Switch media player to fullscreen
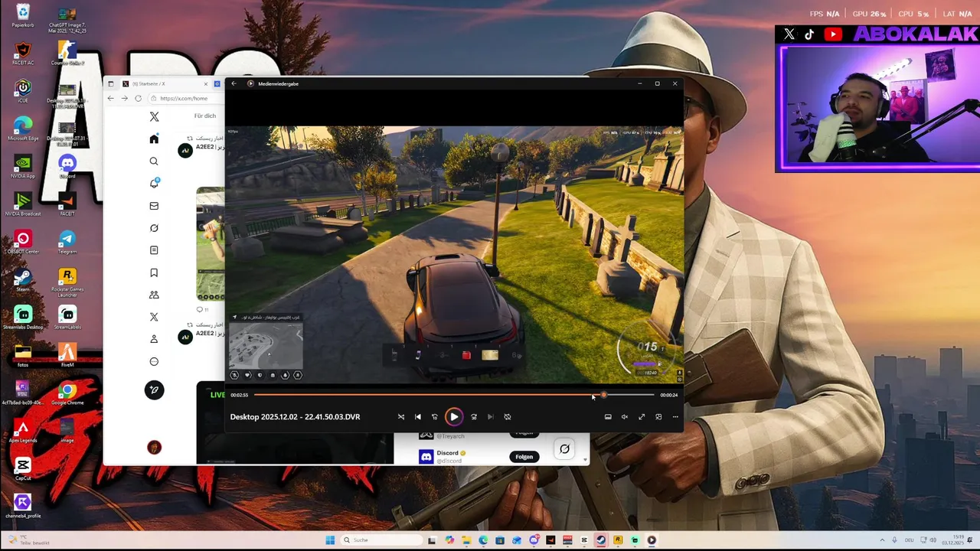Screen dimensions: 980x551 point(642,417)
